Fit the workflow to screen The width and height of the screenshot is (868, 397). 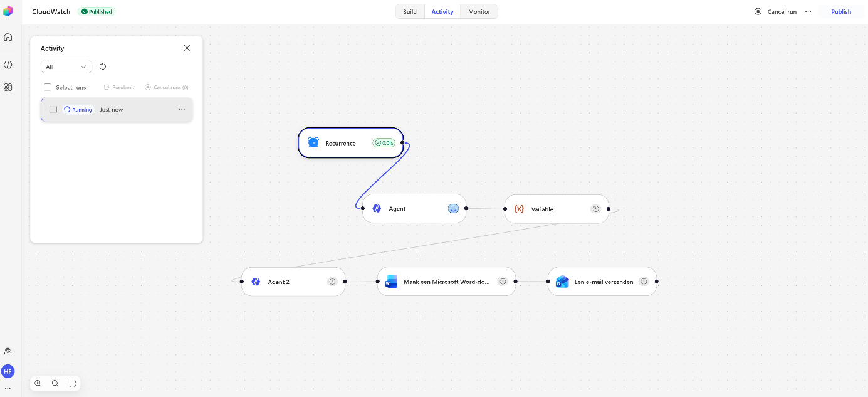point(73,383)
